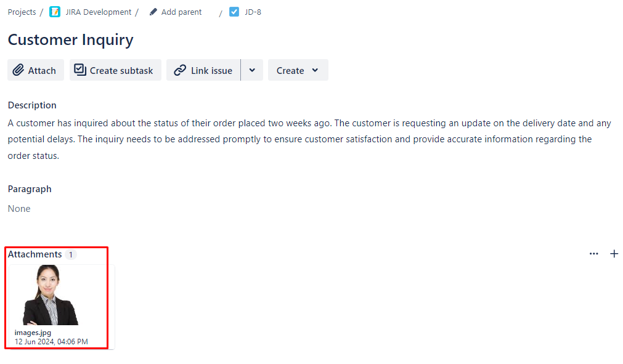Click the Create subtask button
Screen dimensions: 623x364
115,70
